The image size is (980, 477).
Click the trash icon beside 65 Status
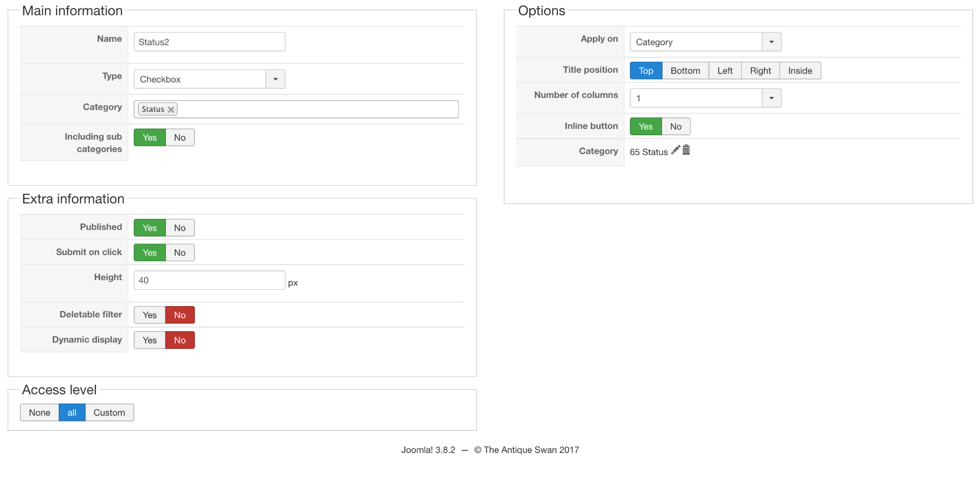(x=687, y=150)
